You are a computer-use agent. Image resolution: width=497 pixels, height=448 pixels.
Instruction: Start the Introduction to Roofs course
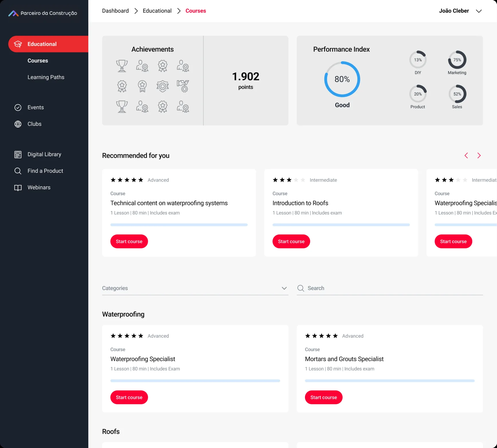[291, 241]
